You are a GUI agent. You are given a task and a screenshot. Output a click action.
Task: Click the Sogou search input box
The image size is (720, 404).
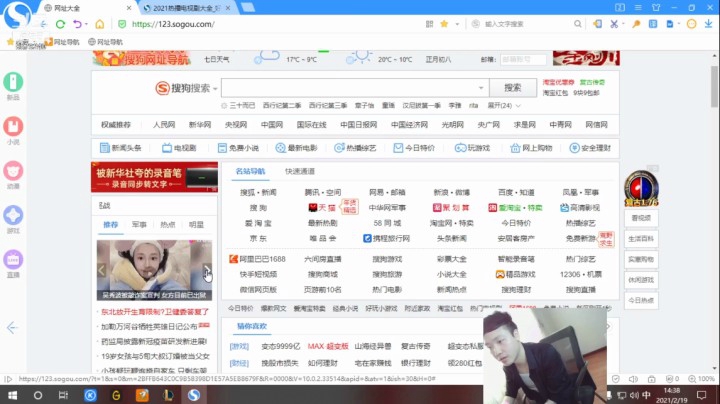(355, 88)
